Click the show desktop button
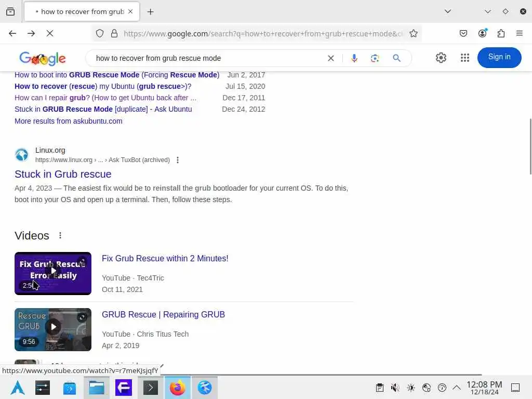Image resolution: width=532 pixels, height=399 pixels. click(x=515, y=388)
